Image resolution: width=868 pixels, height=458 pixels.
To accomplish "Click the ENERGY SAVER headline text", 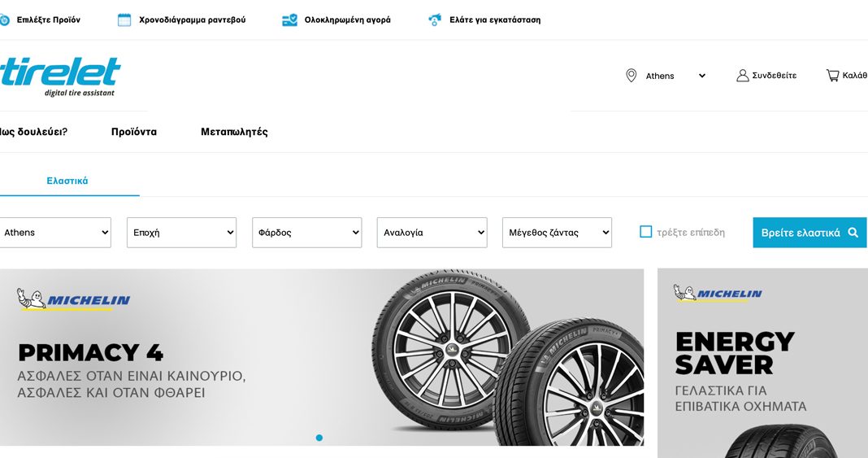I will click(735, 353).
